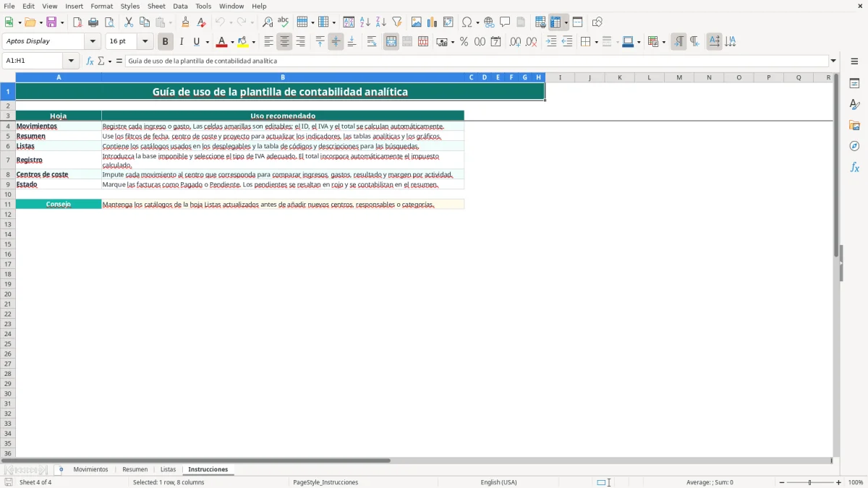Image resolution: width=868 pixels, height=488 pixels.
Task: Sort ascending using the A-Z arrow icon
Action: [365, 22]
